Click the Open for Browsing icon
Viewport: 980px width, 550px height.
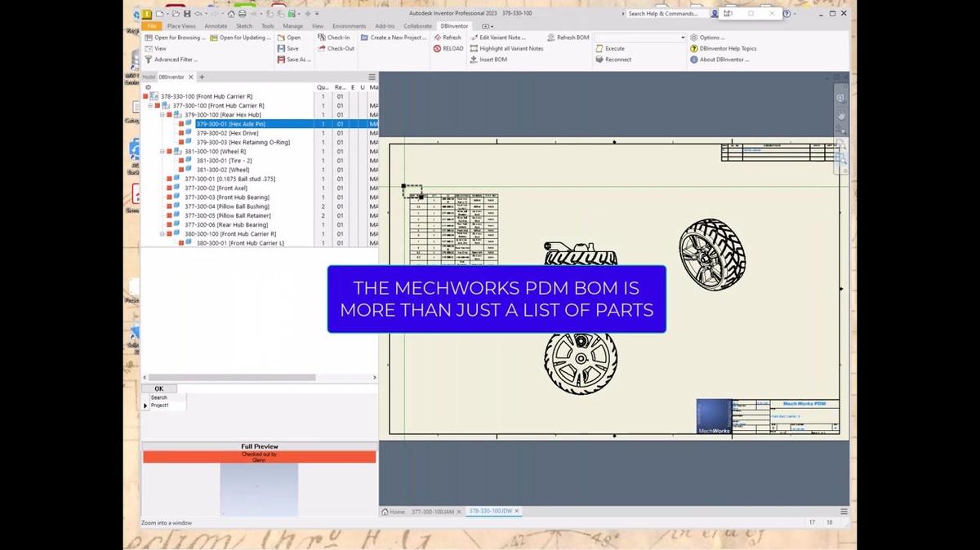coord(148,38)
